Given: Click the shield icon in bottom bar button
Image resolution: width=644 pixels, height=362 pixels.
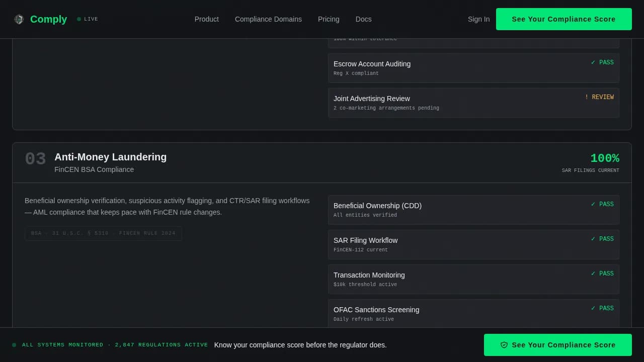Looking at the screenshot, I should click(504, 345).
